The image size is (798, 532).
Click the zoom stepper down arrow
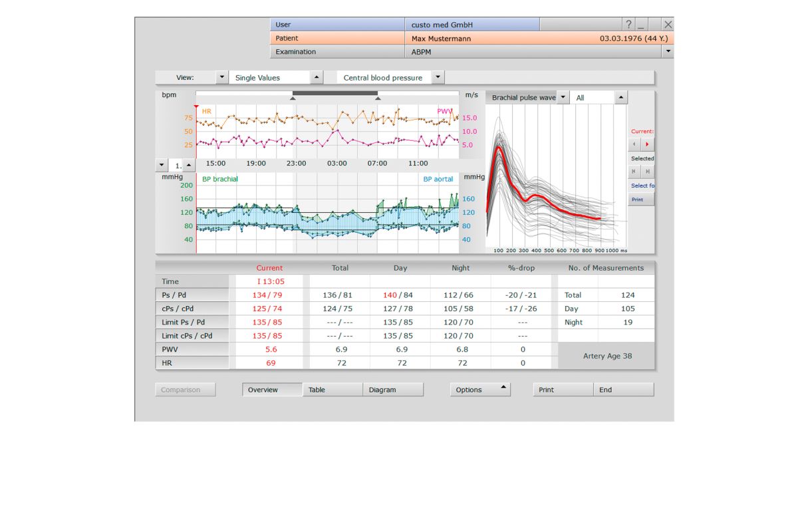click(163, 165)
